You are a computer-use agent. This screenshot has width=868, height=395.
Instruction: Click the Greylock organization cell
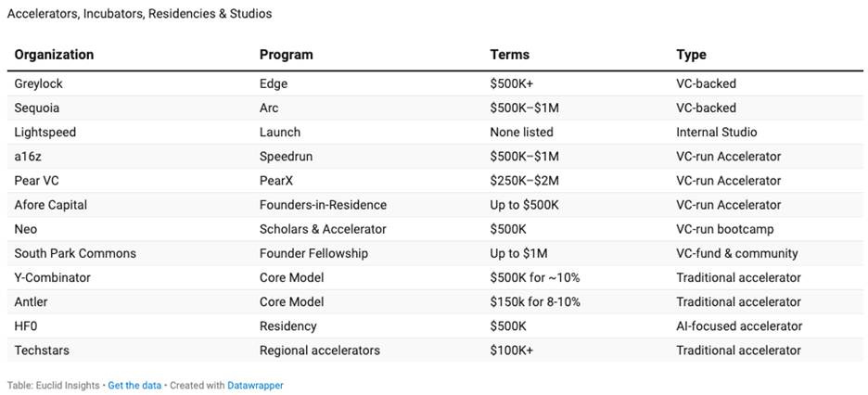click(39, 84)
